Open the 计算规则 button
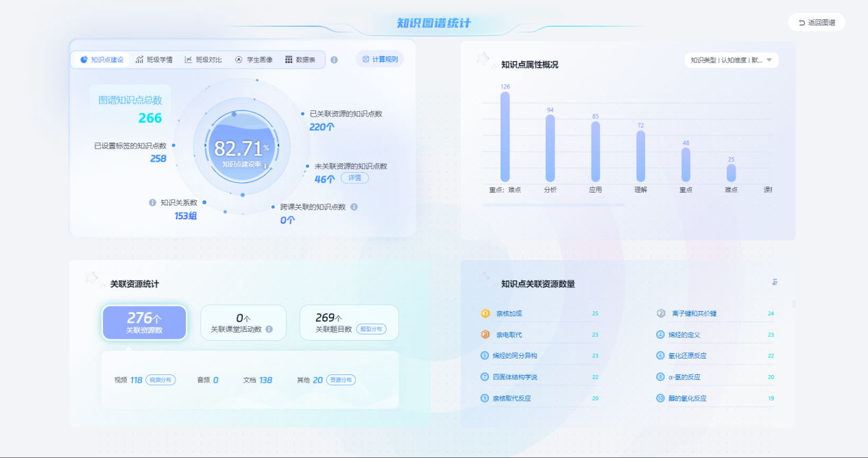 (380, 59)
